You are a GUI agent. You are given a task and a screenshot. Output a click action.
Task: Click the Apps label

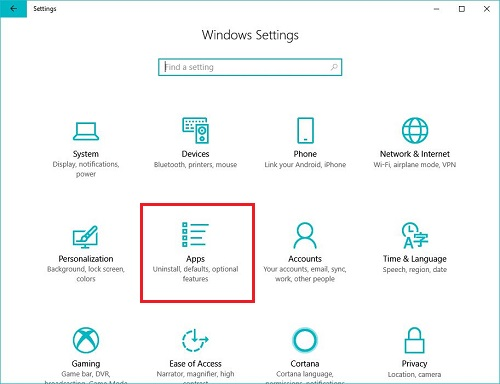click(195, 259)
